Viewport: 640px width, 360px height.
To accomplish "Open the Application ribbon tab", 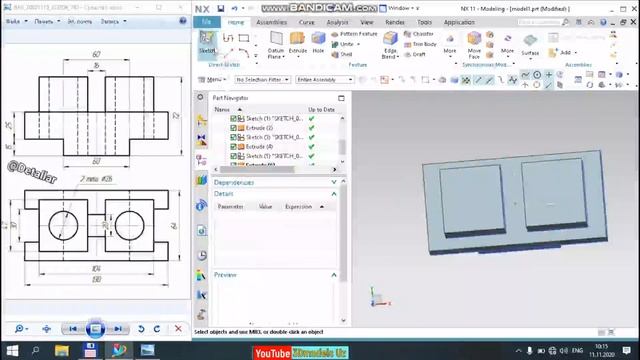I will (x=459, y=22).
